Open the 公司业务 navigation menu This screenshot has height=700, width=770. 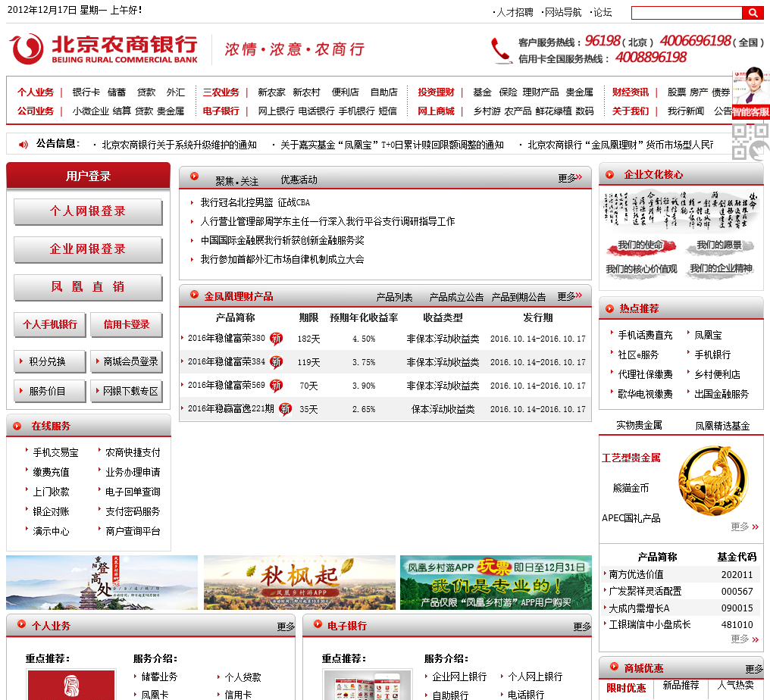pyautogui.click(x=36, y=111)
